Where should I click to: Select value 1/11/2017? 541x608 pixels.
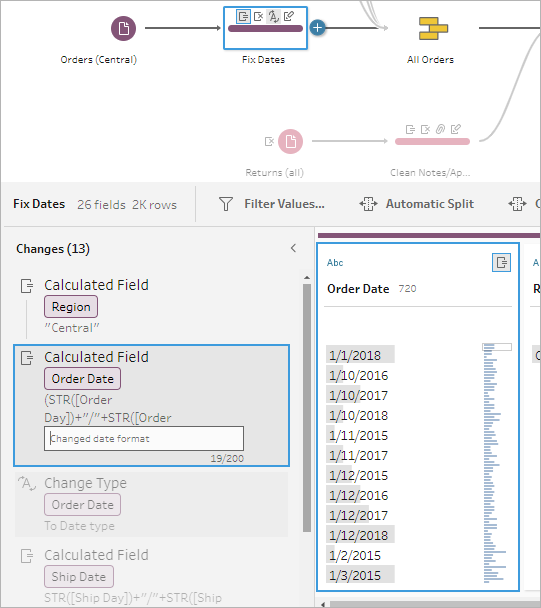pyautogui.click(x=360, y=455)
